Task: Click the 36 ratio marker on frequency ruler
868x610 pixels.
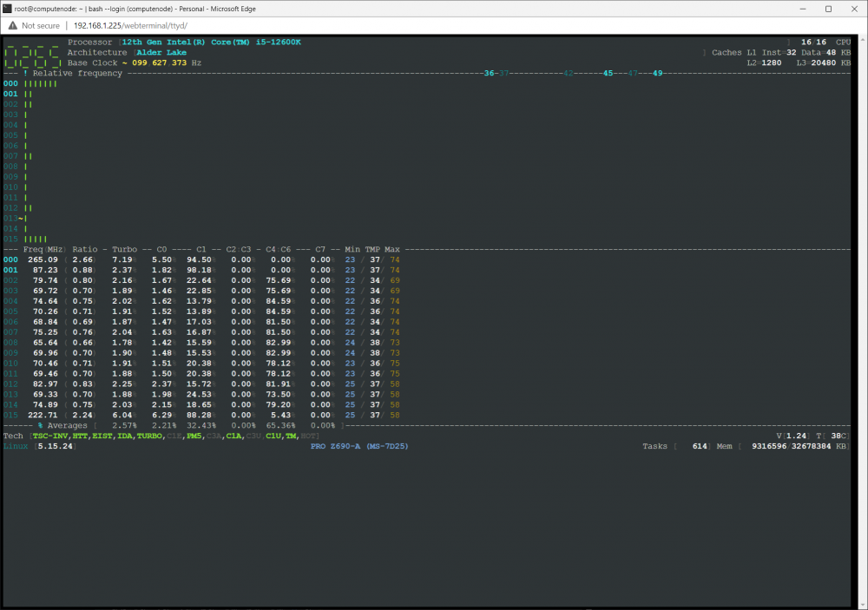Action: [489, 73]
